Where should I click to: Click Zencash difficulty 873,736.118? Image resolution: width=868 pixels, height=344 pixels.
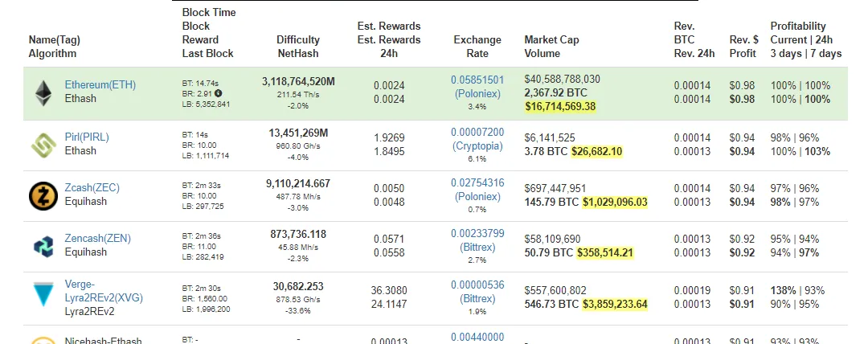[x=298, y=235]
